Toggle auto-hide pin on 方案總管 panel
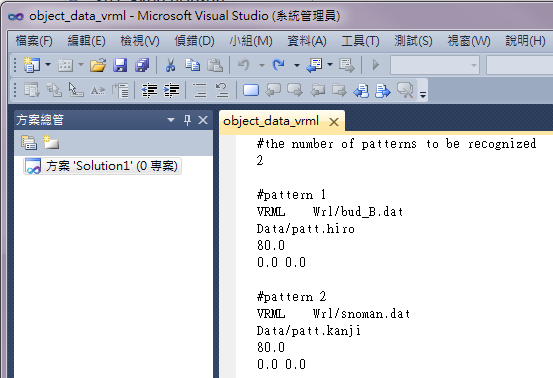This screenshot has width=553, height=378. click(x=187, y=120)
